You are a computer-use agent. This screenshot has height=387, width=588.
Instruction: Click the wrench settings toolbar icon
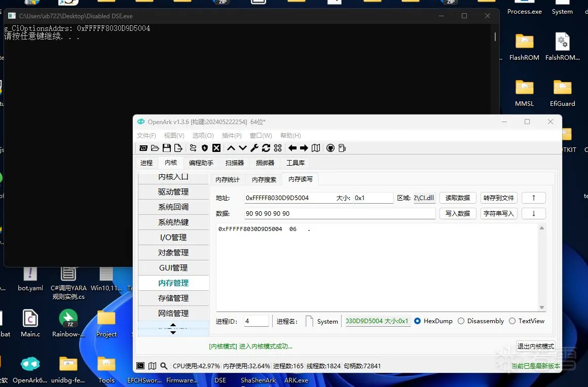coord(254,148)
